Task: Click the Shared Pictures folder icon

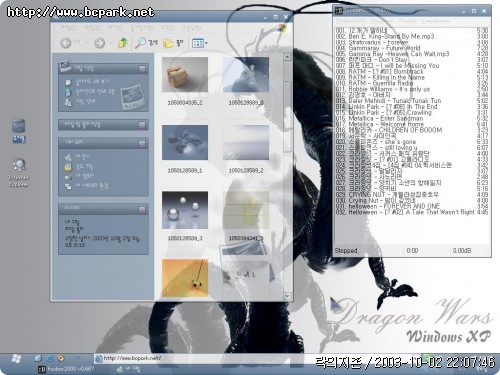Action: point(68,167)
